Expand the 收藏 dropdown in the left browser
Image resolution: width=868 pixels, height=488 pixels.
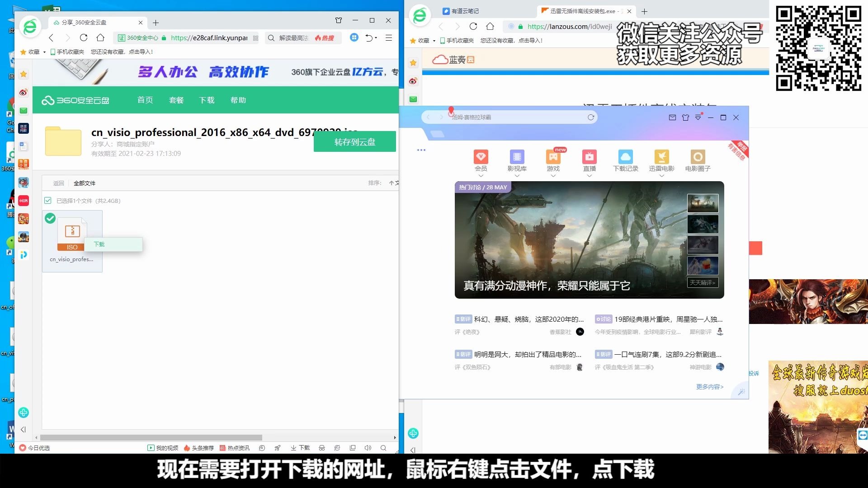pyautogui.click(x=44, y=52)
